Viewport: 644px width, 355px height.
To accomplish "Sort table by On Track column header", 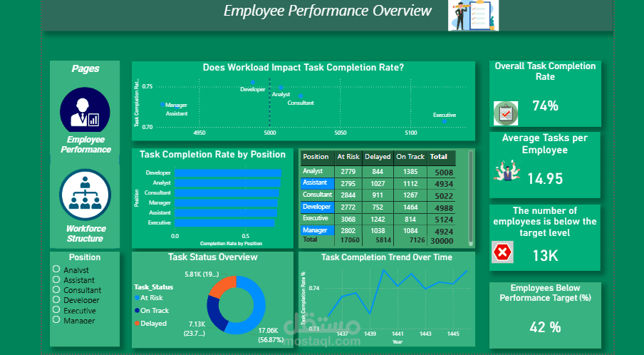I will click(x=410, y=157).
